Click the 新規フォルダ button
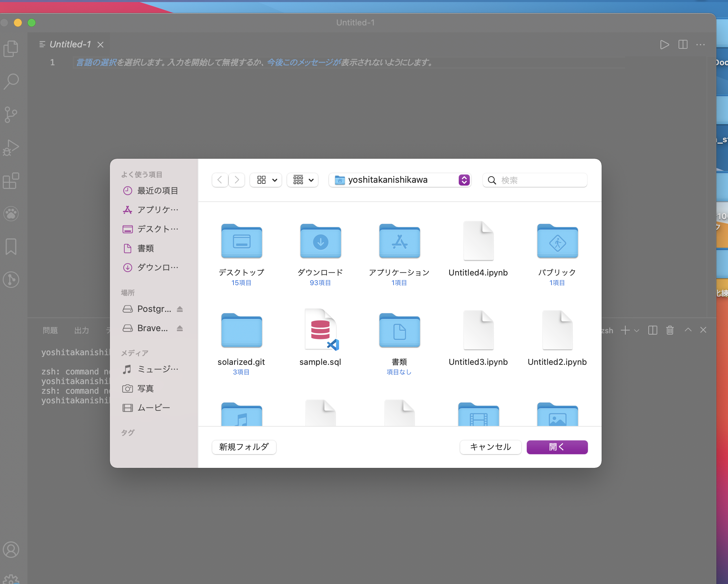 244,447
